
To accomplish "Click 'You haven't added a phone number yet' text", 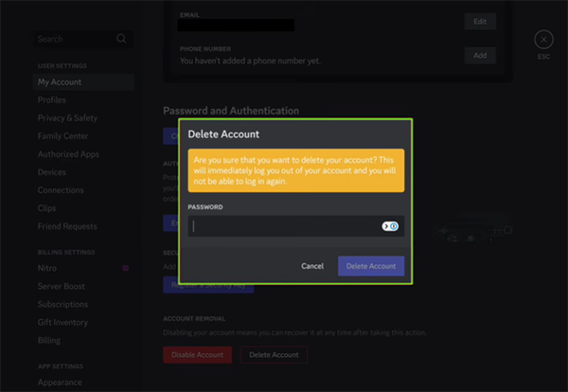I will [x=250, y=61].
